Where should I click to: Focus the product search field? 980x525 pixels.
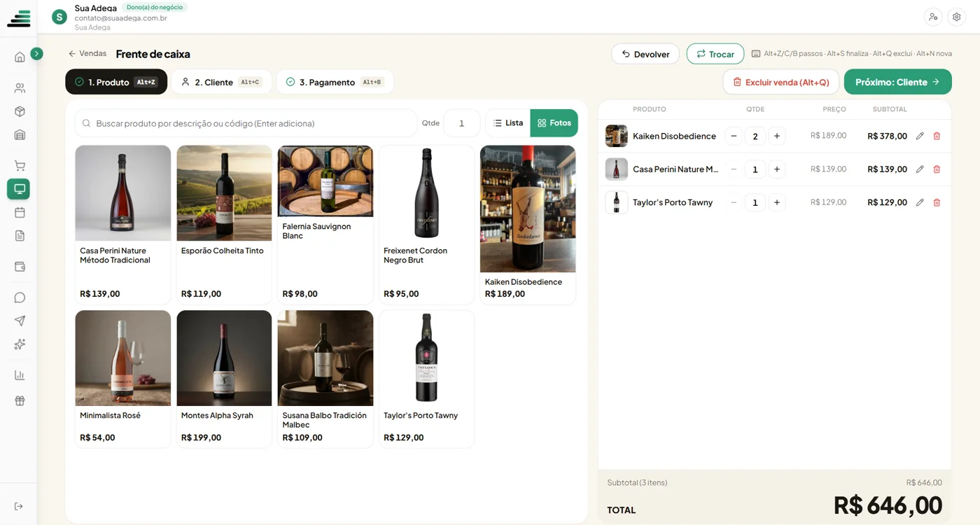coord(246,123)
